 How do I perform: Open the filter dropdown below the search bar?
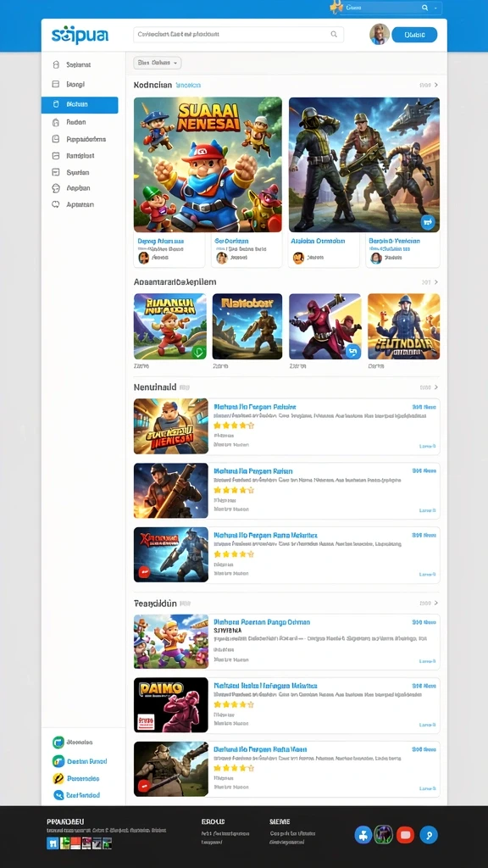pos(157,63)
